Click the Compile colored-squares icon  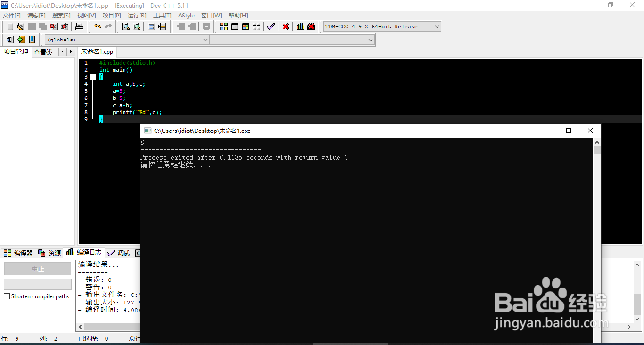pyautogui.click(x=224, y=26)
